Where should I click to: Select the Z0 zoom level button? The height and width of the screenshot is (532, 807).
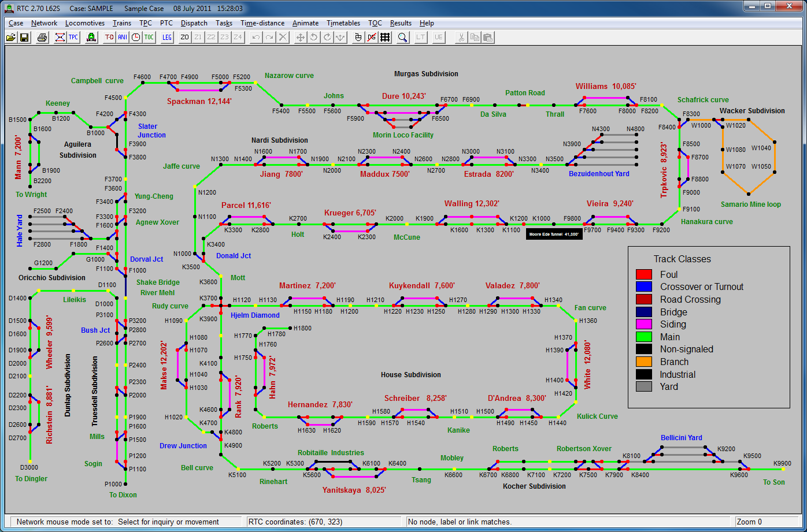pyautogui.click(x=185, y=38)
